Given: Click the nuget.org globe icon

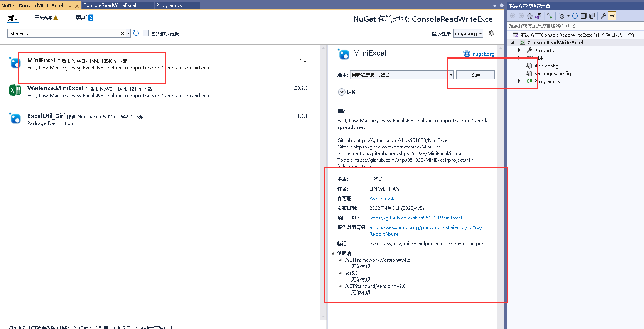Looking at the screenshot, I should (467, 54).
